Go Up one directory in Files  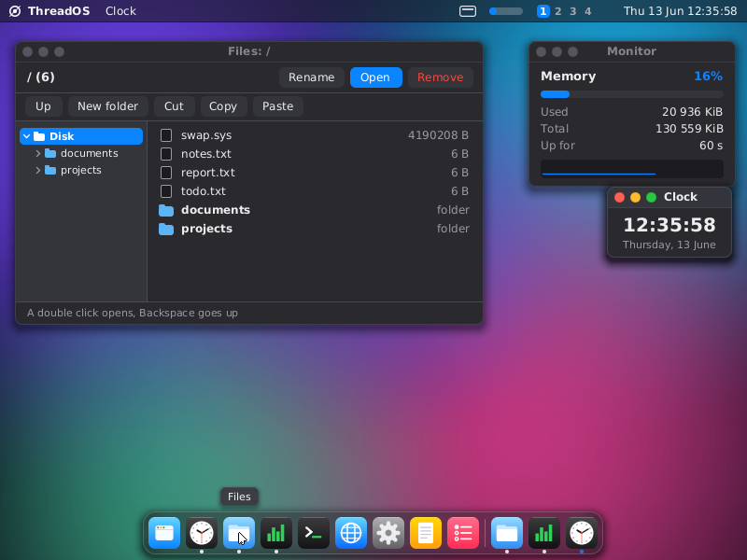tap(43, 106)
